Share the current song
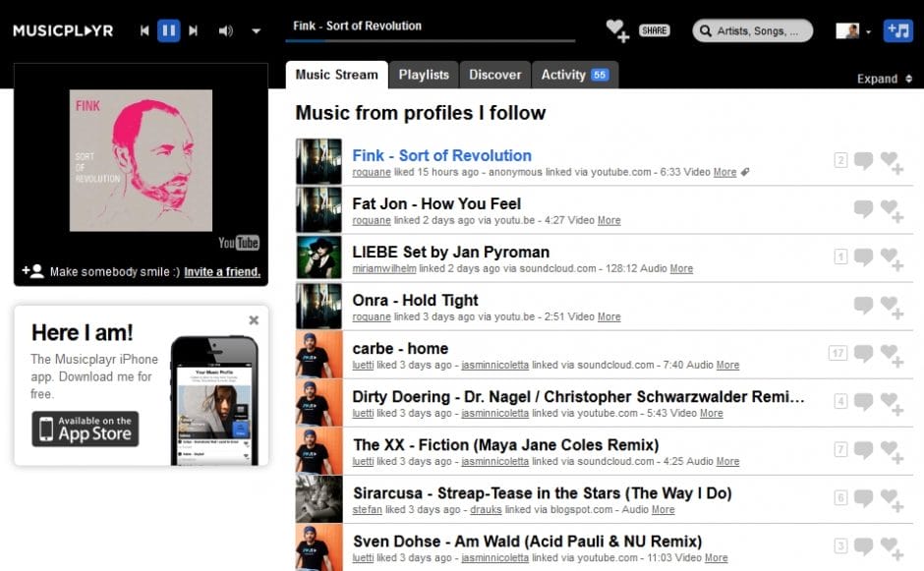Image resolution: width=924 pixels, height=571 pixels. pos(654,30)
